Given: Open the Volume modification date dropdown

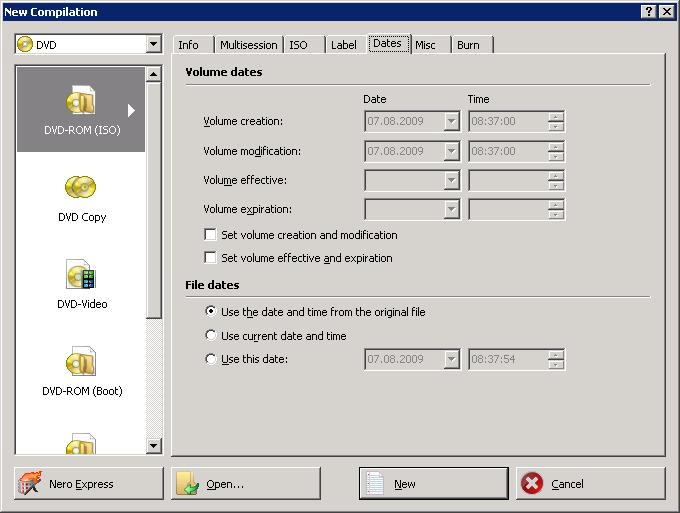Looking at the screenshot, I should coord(451,151).
